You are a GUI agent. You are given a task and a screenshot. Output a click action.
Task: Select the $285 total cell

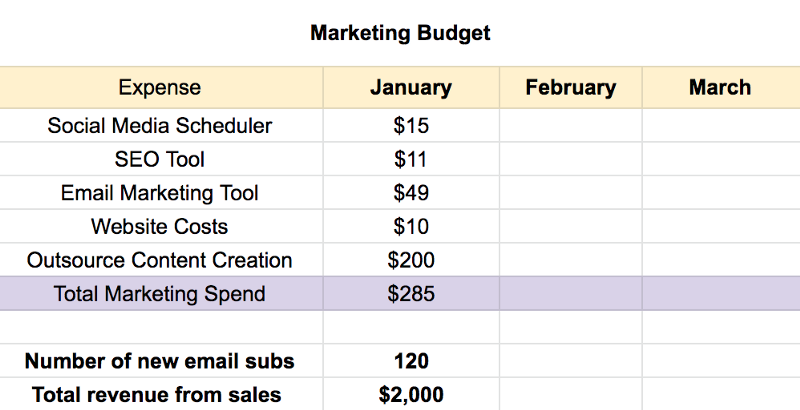411,294
